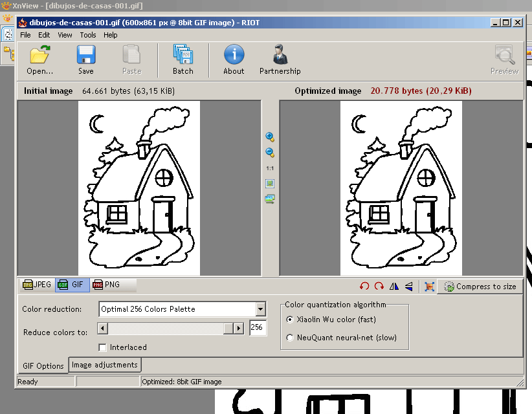The height and width of the screenshot is (414, 532).
Task: Click Compress to size button
Action: pyautogui.click(x=480, y=287)
